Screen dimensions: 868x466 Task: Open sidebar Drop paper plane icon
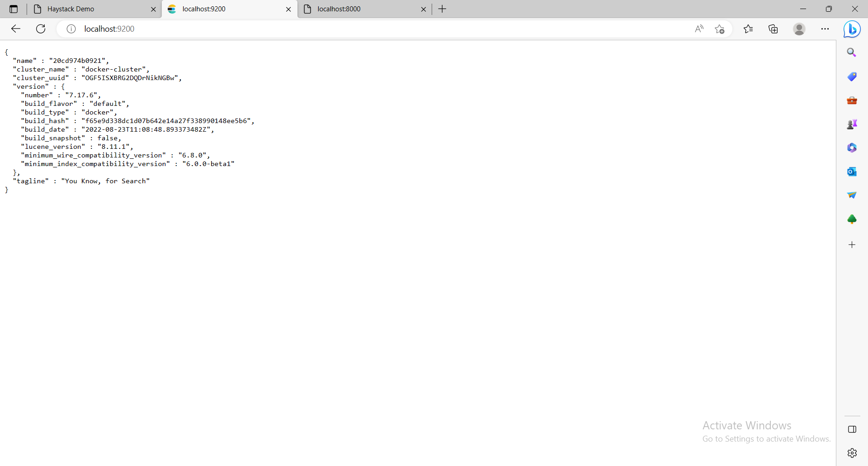coord(852,195)
